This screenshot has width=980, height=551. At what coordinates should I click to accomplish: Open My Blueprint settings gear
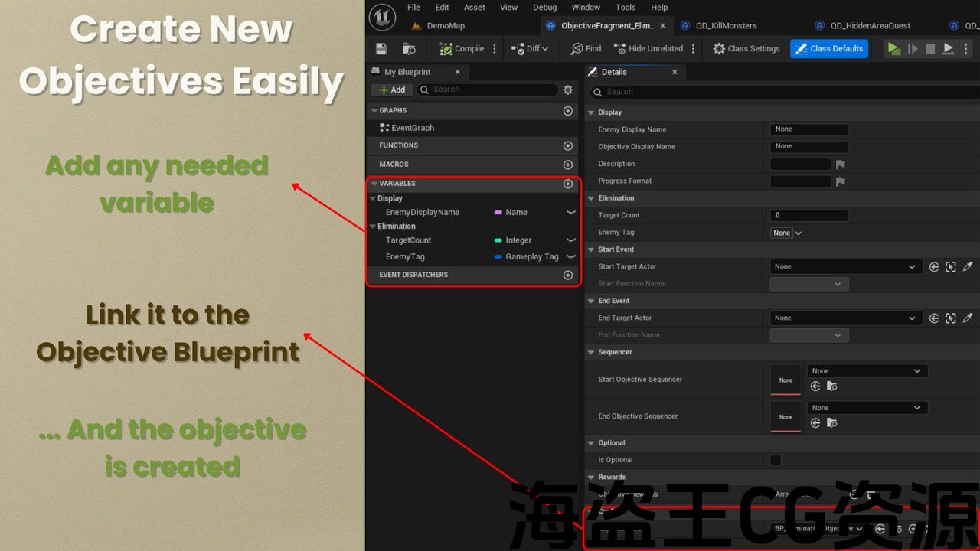[x=567, y=90]
